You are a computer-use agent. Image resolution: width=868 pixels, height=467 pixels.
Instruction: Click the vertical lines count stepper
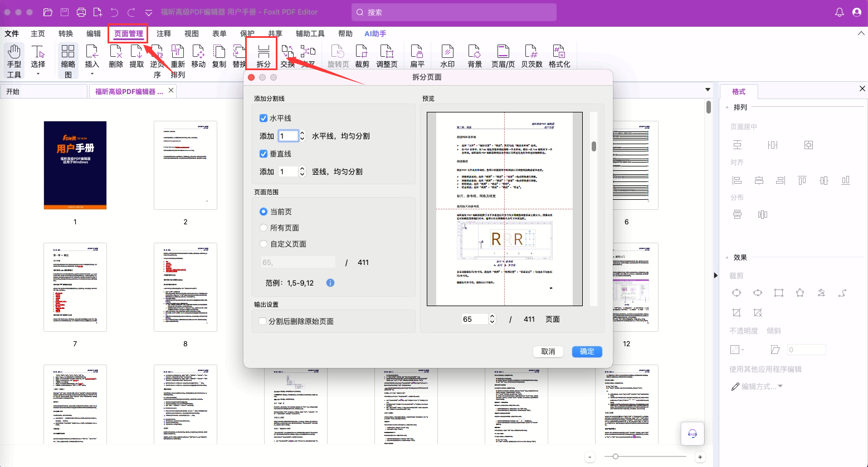303,171
